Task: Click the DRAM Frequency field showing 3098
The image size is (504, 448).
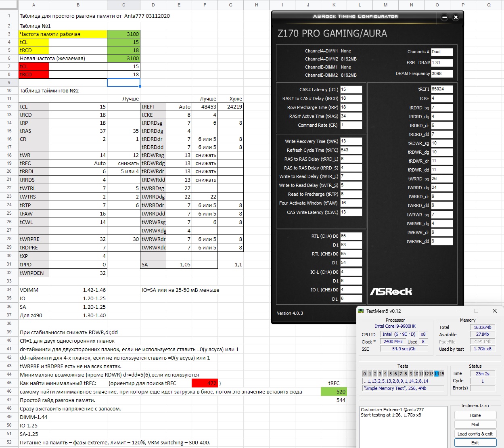Action: click(x=442, y=74)
